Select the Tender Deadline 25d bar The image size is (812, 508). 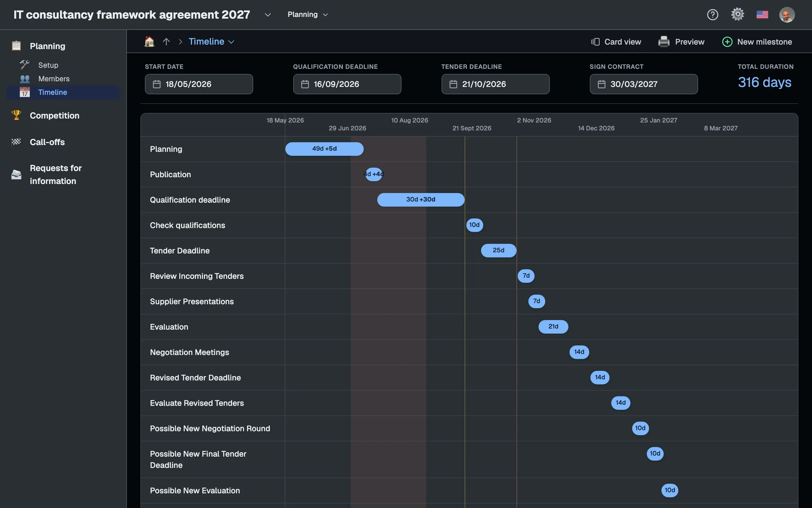[x=498, y=250]
